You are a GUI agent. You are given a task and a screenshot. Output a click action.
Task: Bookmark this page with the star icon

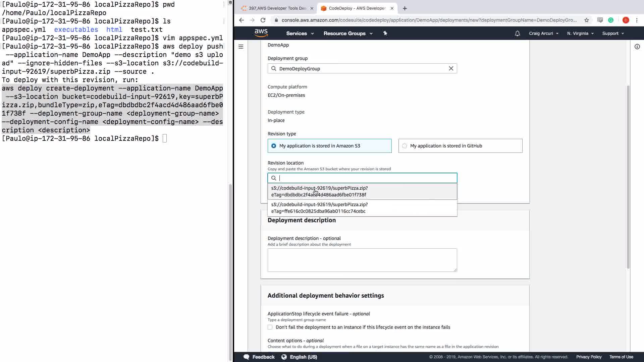(x=586, y=20)
